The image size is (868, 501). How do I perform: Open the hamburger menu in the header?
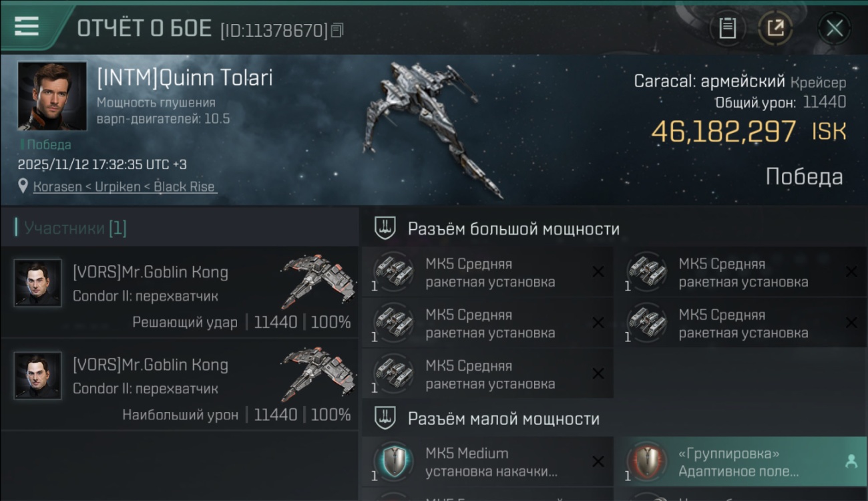tap(26, 26)
